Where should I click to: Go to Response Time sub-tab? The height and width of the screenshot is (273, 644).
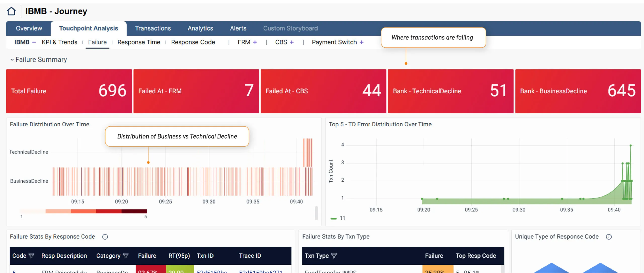[x=139, y=42]
